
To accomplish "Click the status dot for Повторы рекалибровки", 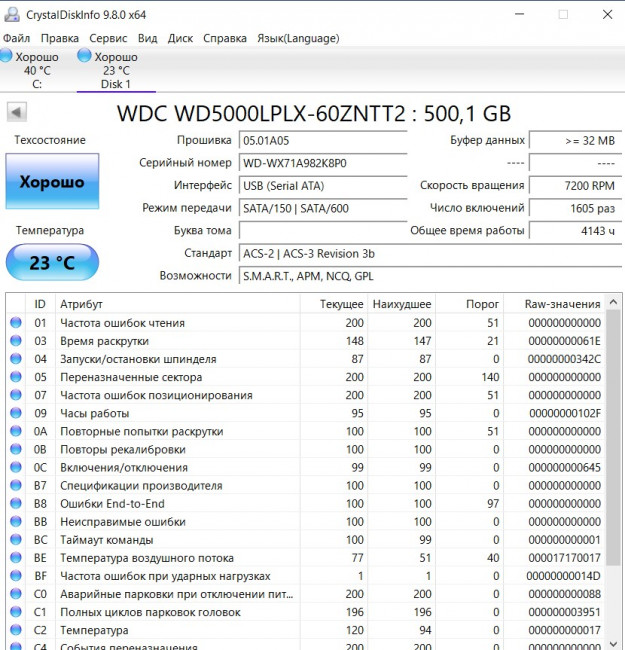I will pyautogui.click(x=16, y=449).
